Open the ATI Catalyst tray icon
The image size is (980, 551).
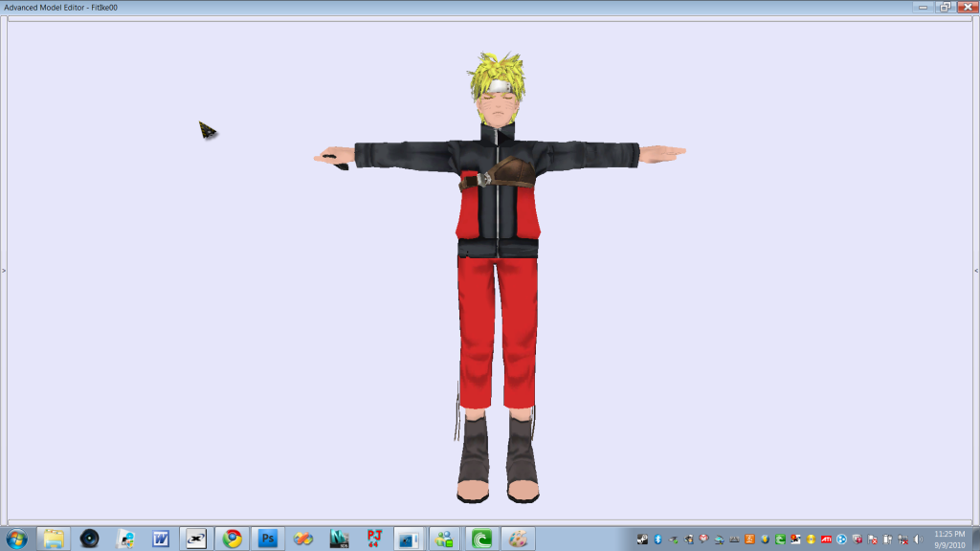click(x=826, y=540)
